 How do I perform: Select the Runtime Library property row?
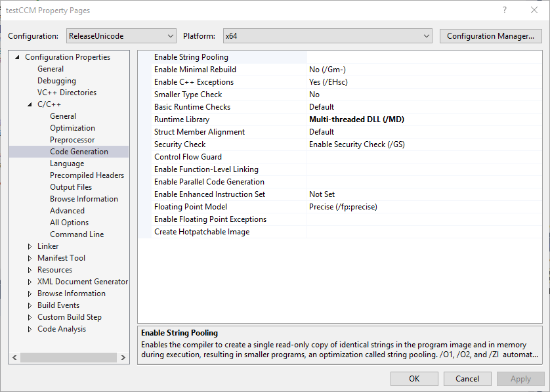pyautogui.click(x=182, y=120)
